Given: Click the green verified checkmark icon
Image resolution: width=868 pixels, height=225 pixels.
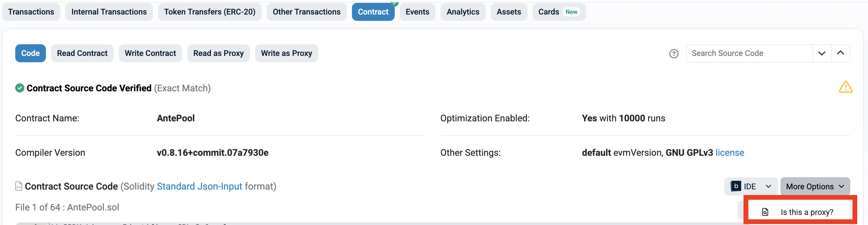Looking at the screenshot, I should (20, 88).
